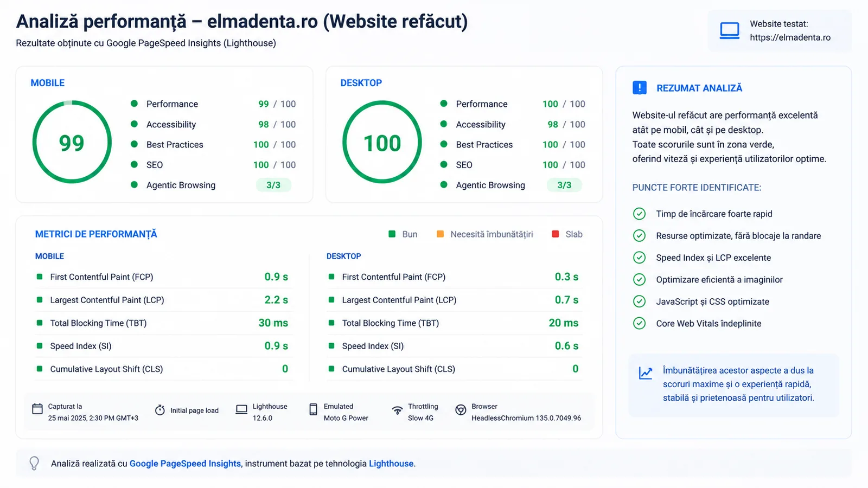The width and height of the screenshot is (868, 488).
Task: Click the Slow 4G throttling value
Action: [x=420, y=418]
